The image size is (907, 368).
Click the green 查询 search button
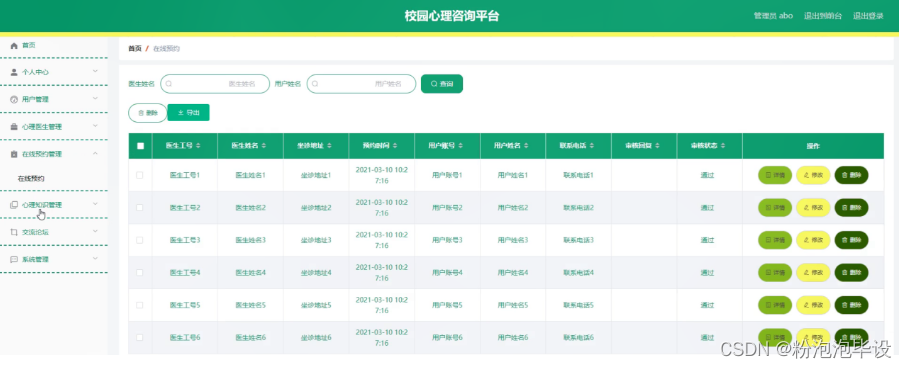(x=442, y=84)
